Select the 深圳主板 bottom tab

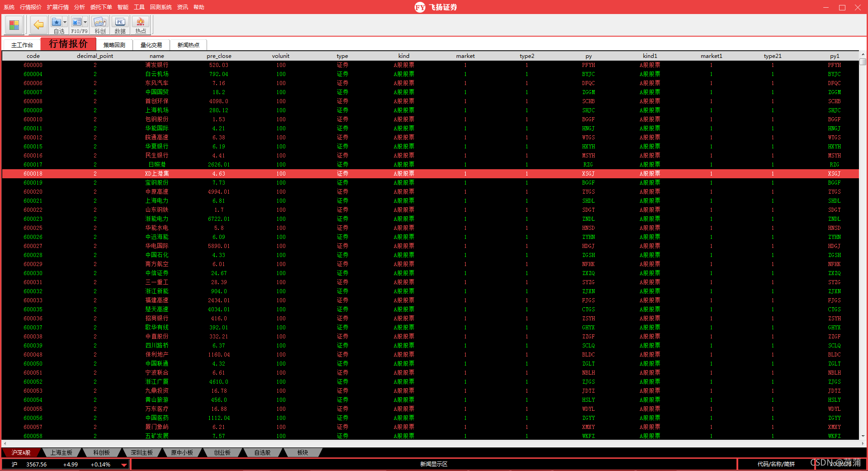tap(142, 452)
